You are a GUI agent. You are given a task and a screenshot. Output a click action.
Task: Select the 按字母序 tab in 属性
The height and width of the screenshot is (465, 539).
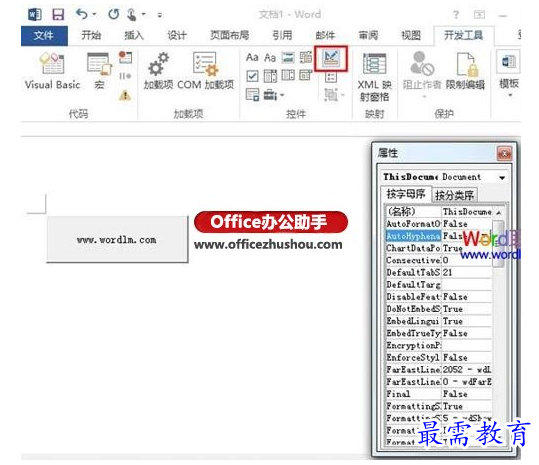coord(406,194)
